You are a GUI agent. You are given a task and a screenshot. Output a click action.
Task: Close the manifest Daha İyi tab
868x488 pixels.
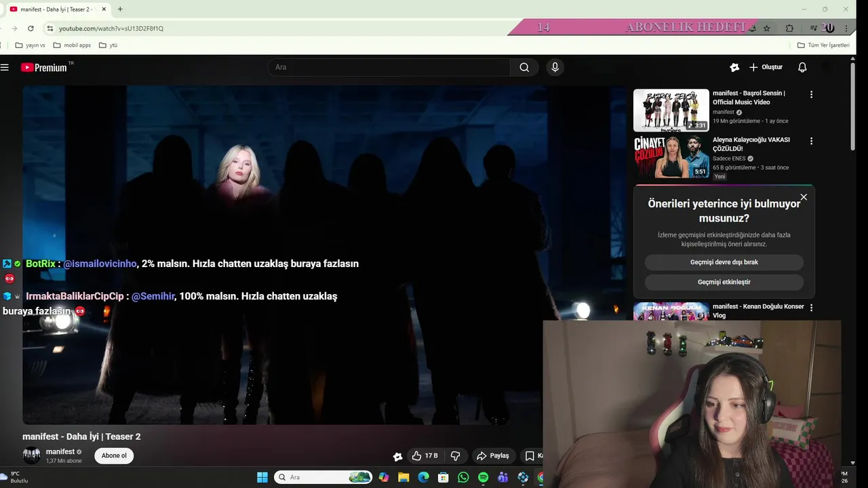pyautogui.click(x=104, y=9)
